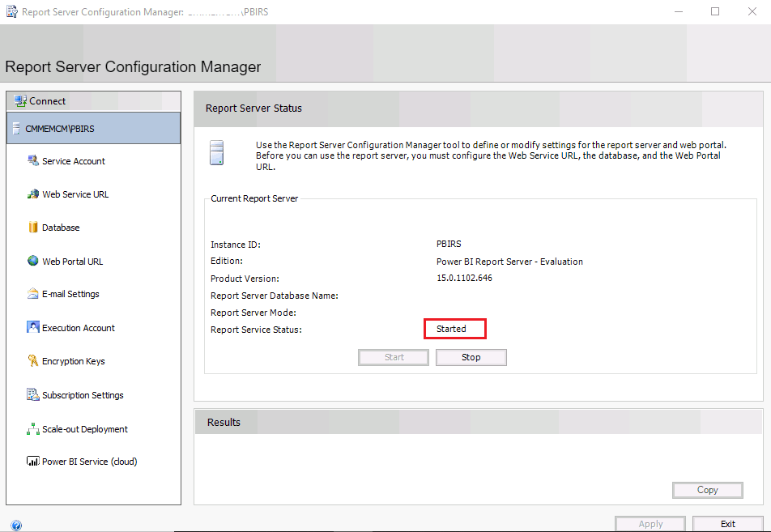Click the E-mail Settings envelope icon
The height and width of the screenshot is (532, 771).
click(33, 294)
